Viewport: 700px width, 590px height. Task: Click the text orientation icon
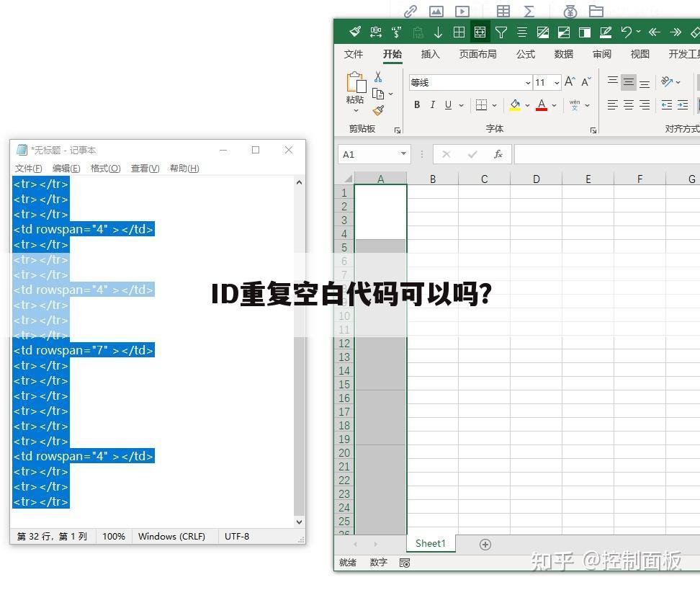tap(667, 81)
